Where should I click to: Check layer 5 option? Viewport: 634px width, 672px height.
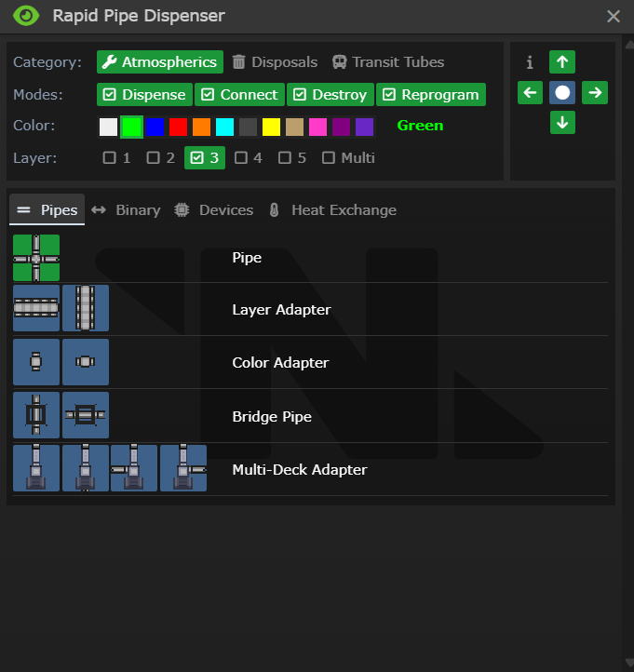pos(292,158)
